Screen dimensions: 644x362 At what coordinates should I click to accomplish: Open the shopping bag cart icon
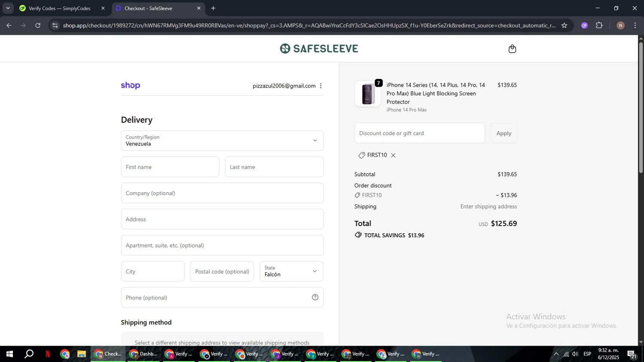pos(512,48)
